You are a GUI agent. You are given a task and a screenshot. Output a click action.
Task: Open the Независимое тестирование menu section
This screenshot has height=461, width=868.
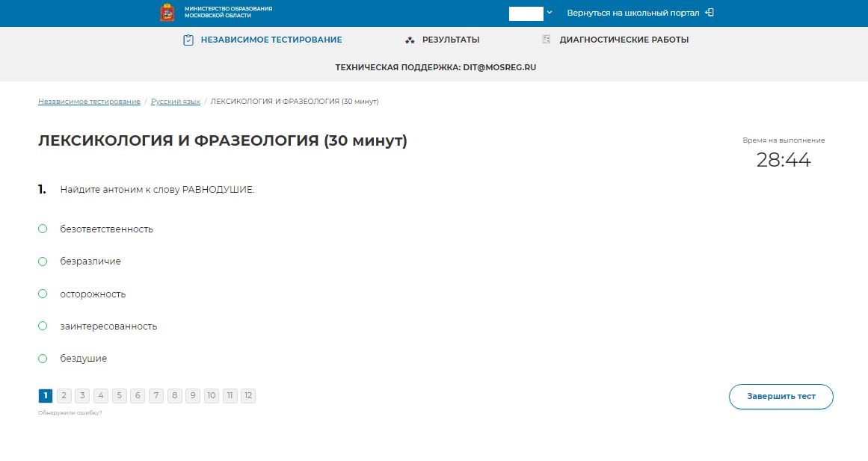271,40
